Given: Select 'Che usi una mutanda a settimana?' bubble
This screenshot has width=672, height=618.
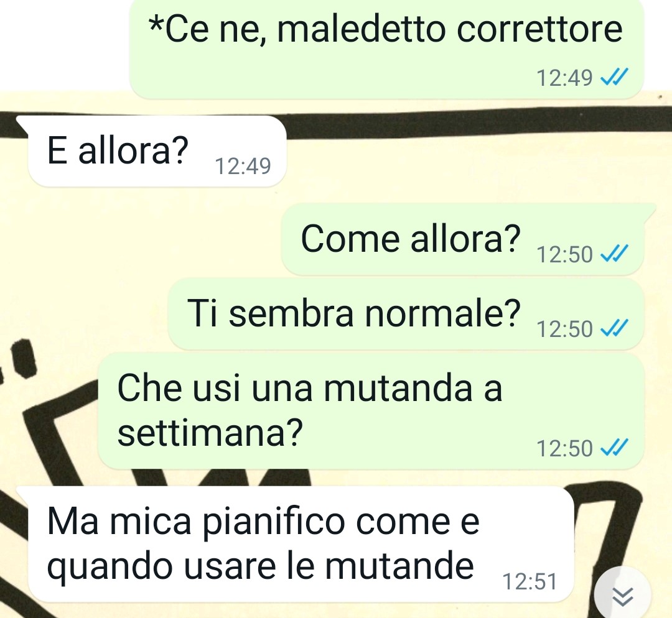Looking at the screenshot, I should click(x=371, y=411).
